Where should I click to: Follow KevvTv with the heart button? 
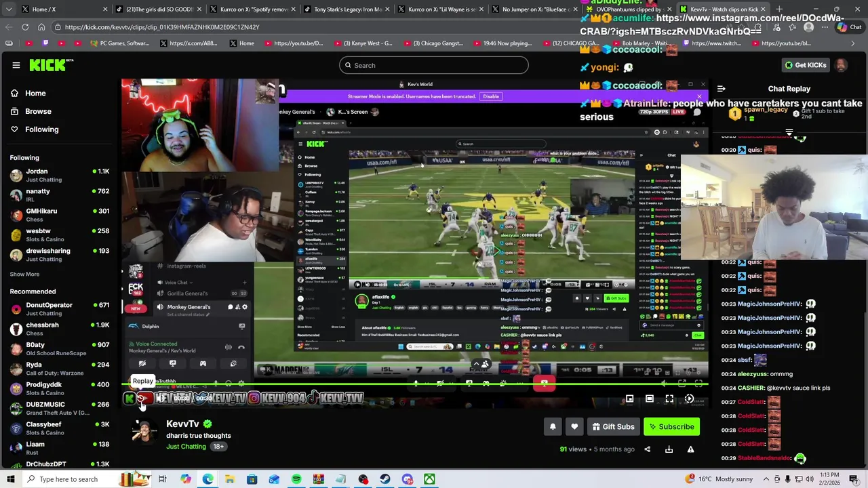pyautogui.click(x=574, y=426)
